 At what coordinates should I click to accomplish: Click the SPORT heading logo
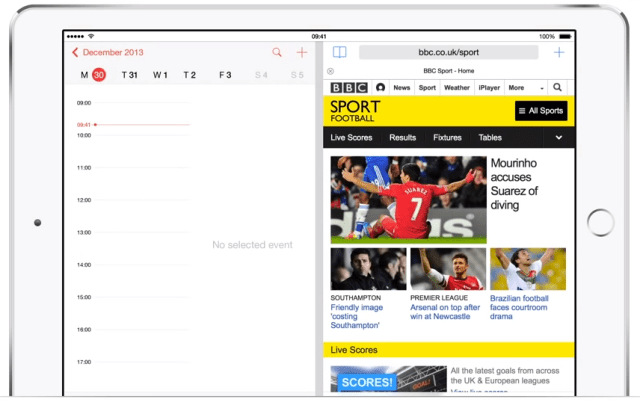click(355, 107)
